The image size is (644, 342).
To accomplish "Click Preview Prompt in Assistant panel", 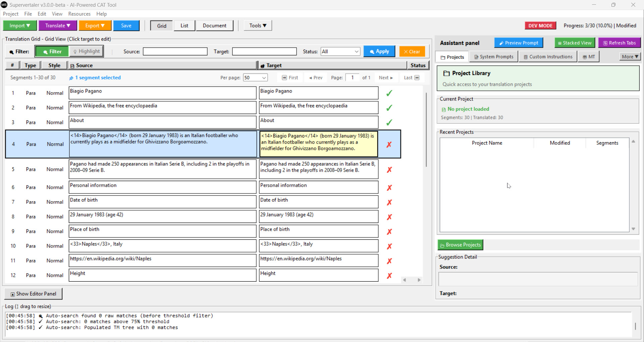I will coord(519,43).
